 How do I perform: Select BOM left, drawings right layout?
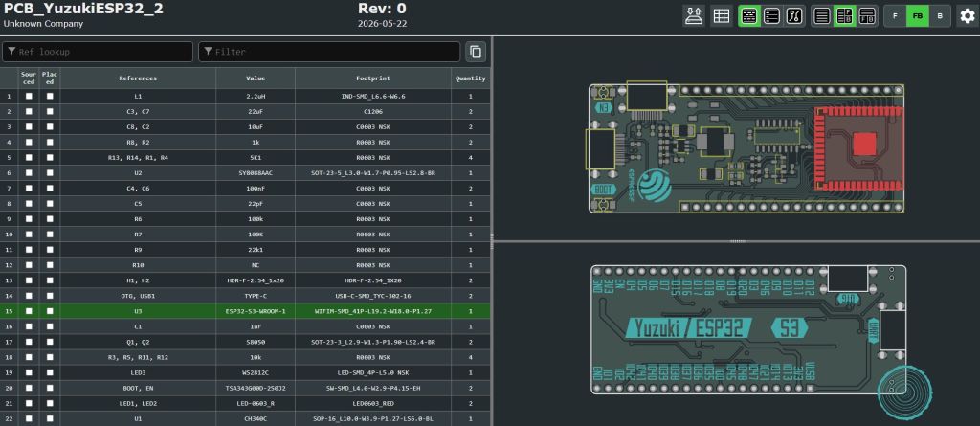click(845, 16)
